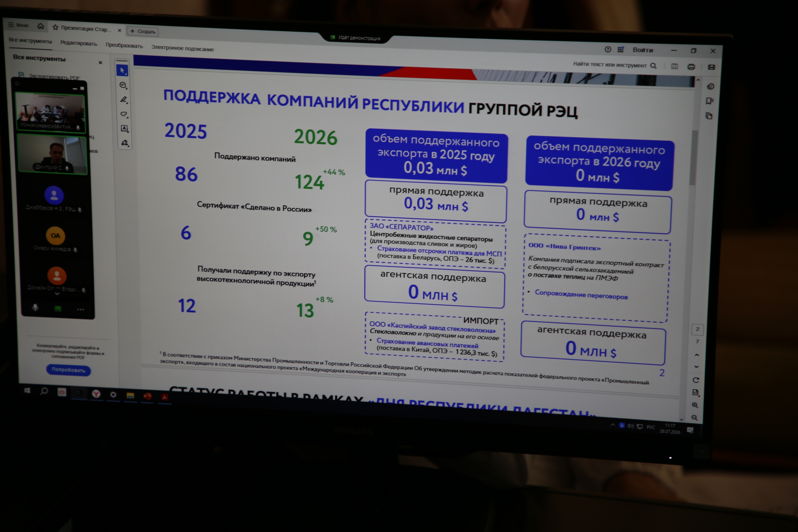Open Yandex browser from the taskbar
Screen dimensions: 798x532
tap(96, 394)
